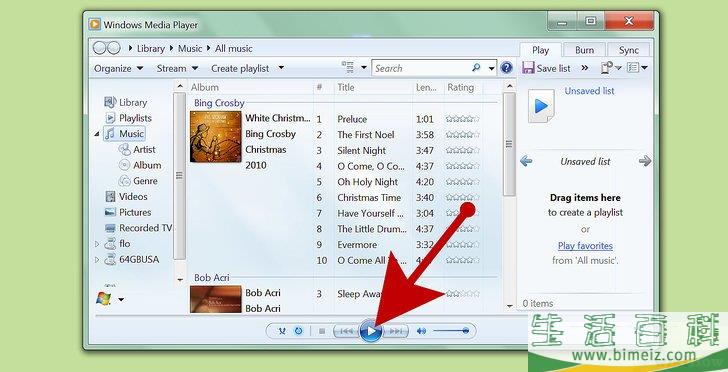This screenshot has width=728, height=372.
Task: Click the search magnifier icon
Action: [x=476, y=68]
